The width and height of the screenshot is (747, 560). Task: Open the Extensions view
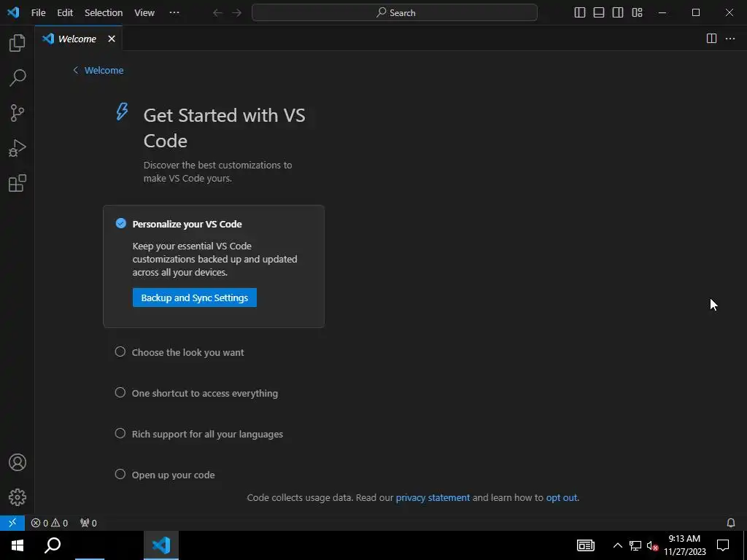point(18,183)
